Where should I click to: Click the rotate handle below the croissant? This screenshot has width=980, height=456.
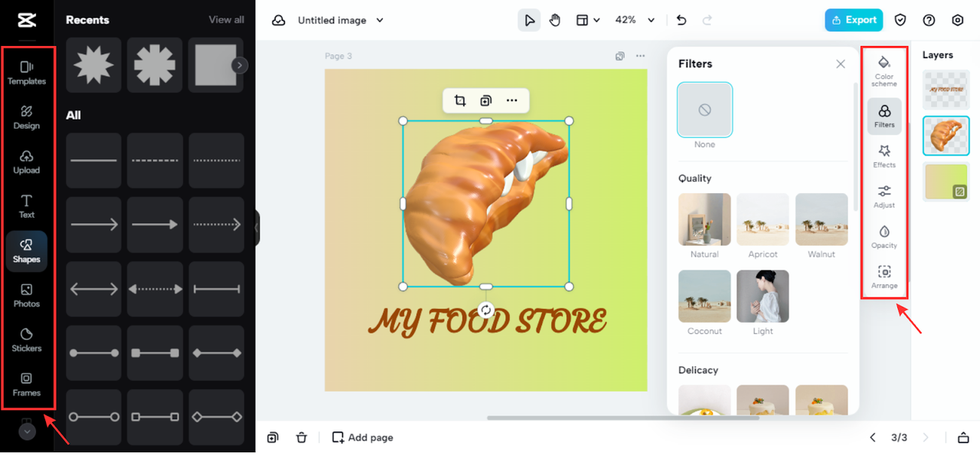tap(485, 310)
